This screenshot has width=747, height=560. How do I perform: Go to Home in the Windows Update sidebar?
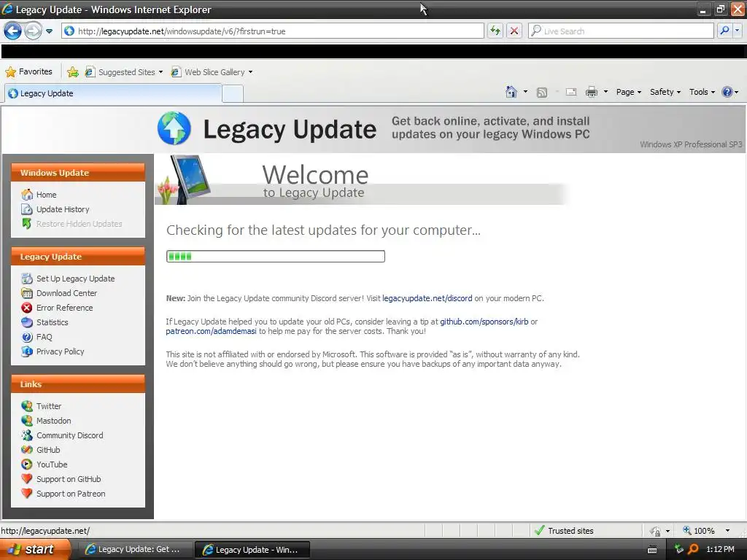point(46,195)
